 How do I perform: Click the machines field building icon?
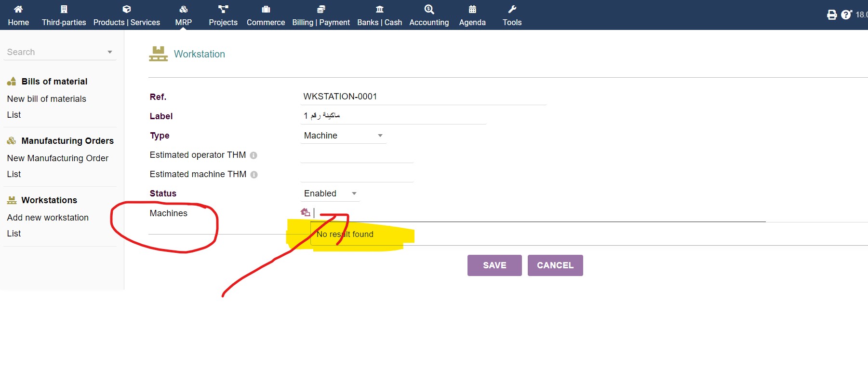[x=305, y=212]
